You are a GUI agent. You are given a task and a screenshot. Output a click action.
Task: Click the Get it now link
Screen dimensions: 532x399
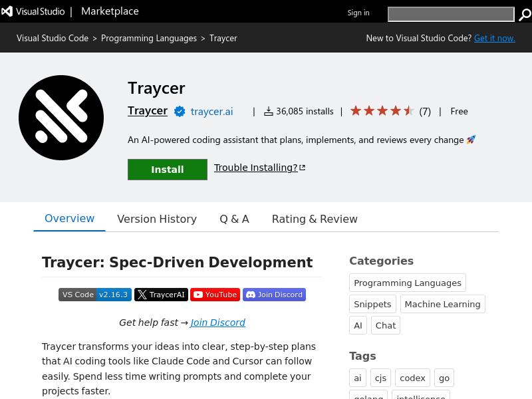(x=494, y=38)
